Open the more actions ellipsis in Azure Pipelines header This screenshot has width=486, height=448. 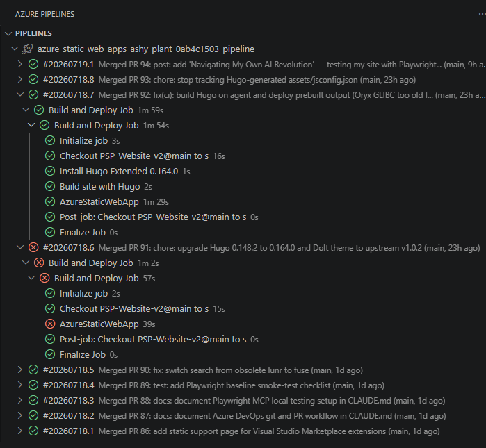click(x=482, y=14)
